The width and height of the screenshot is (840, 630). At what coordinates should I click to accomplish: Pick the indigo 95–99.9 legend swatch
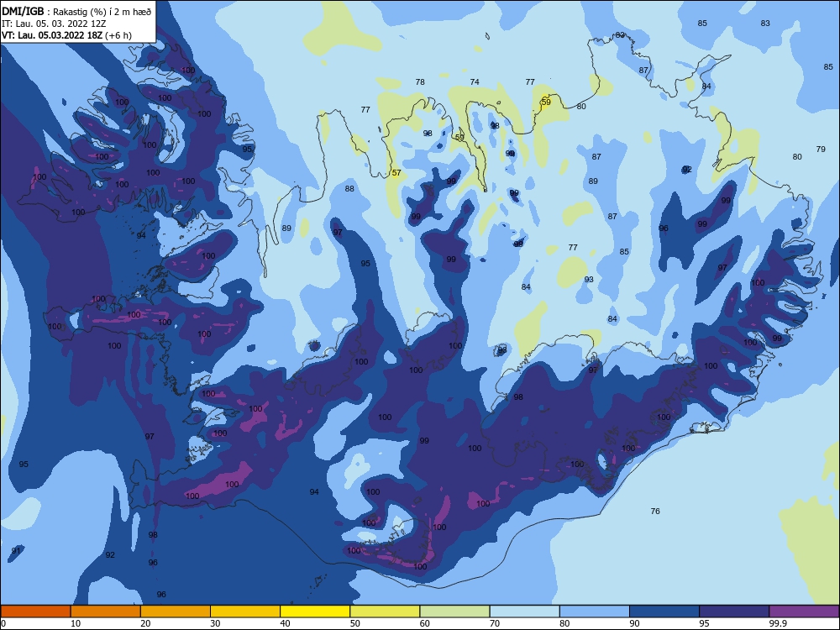click(x=734, y=612)
